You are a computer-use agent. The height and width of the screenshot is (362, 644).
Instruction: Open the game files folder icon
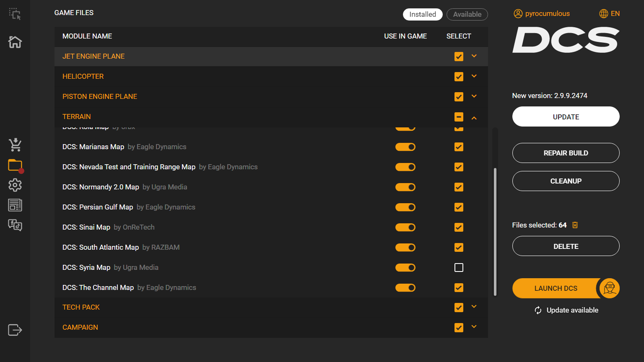[x=15, y=165]
